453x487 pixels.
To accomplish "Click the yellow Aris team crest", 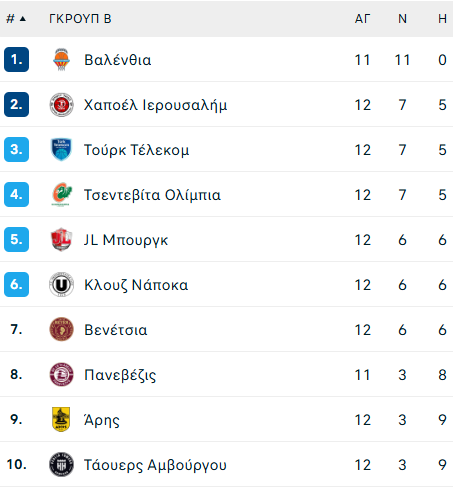I will tap(61, 419).
